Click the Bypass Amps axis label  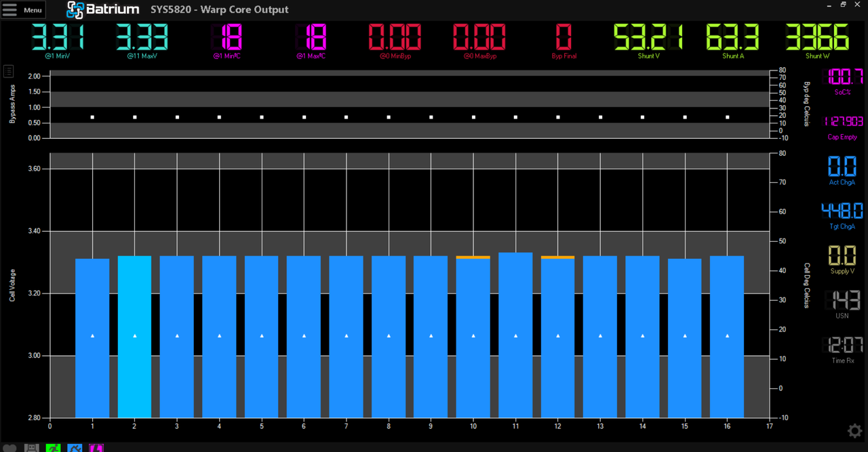(x=12, y=104)
